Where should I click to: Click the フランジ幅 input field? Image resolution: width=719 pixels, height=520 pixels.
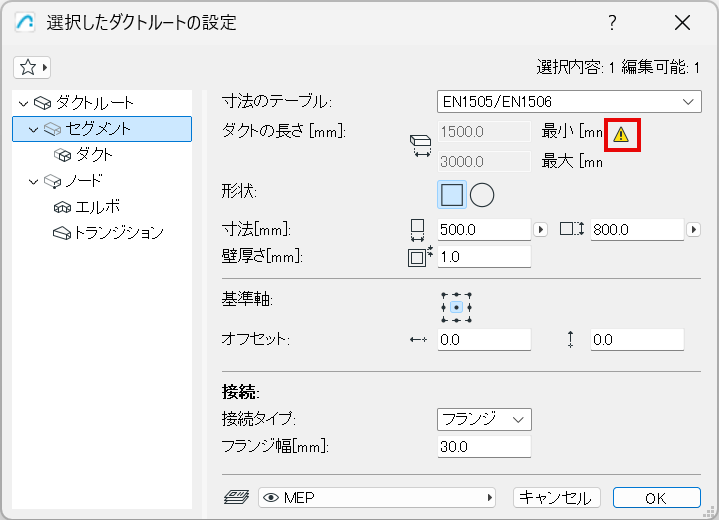tap(484, 446)
